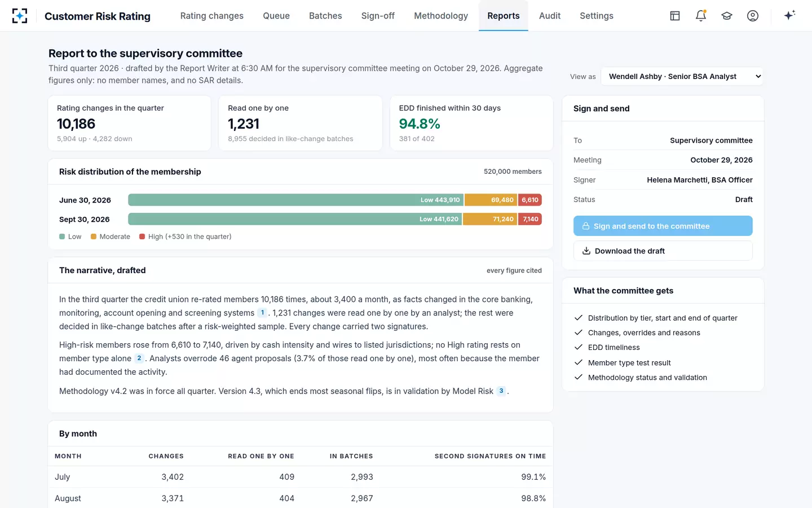Click the 10,186 rating changes value

click(76, 124)
